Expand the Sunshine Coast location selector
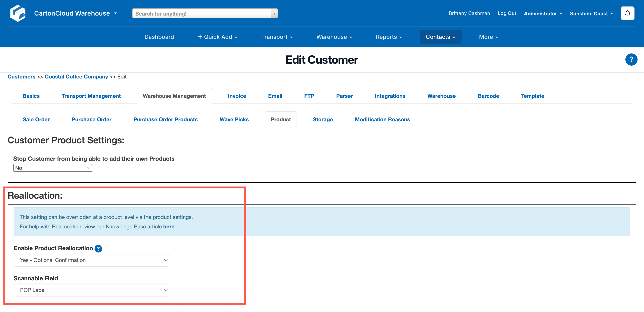Viewport: 644px width, 312px height. pos(591,13)
